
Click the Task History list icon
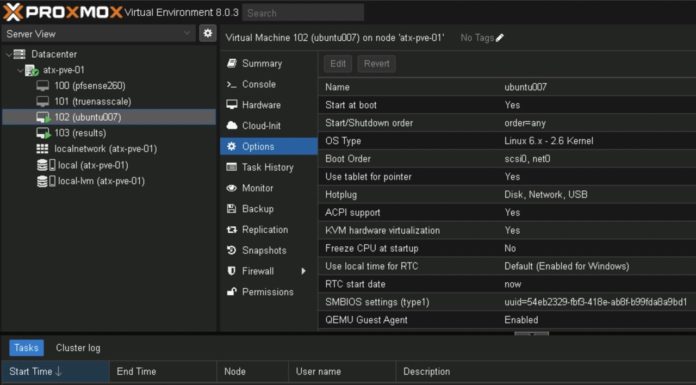tap(231, 167)
